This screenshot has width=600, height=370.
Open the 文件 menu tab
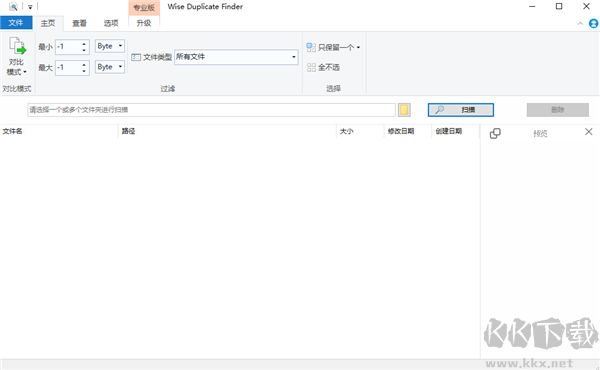(x=16, y=23)
